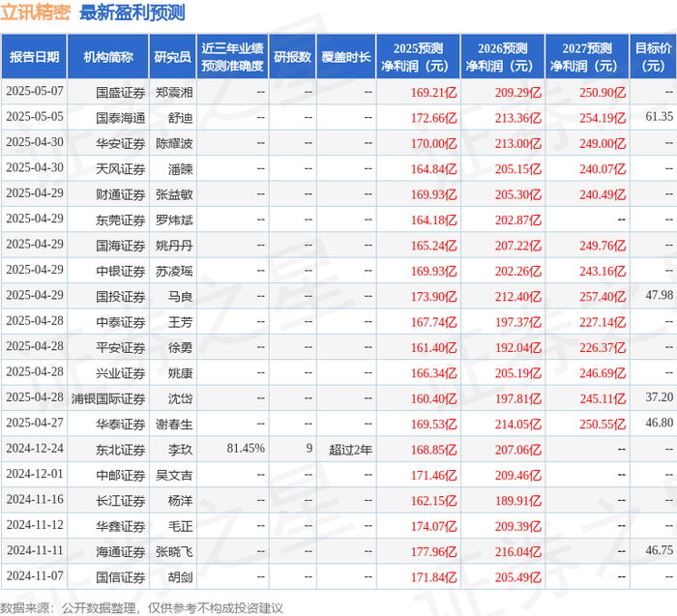This screenshot has height=616, width=677.
Task: Click the 202.87亿 forecast value
Action: click(x=517, y=220)
